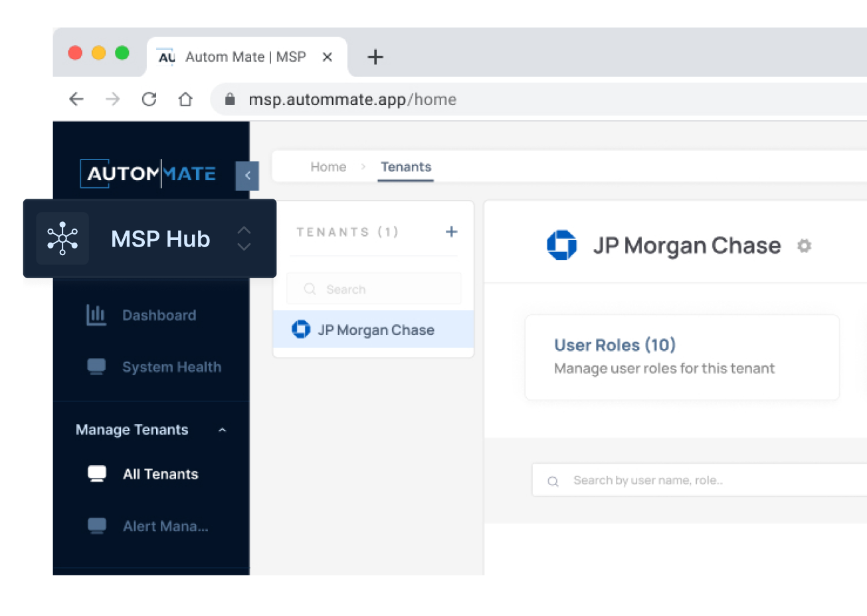Click the System Health monitor icon

coord(97,367)
